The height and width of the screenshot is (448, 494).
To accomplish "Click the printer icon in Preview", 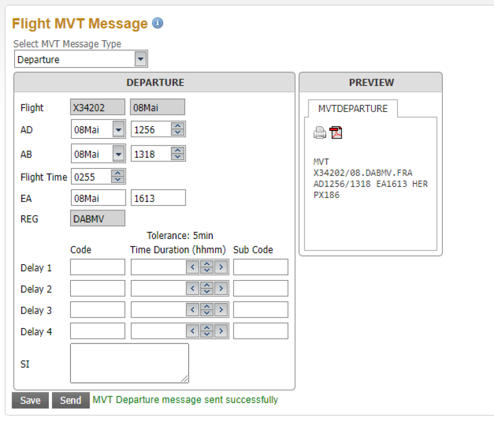I will 319,132.
